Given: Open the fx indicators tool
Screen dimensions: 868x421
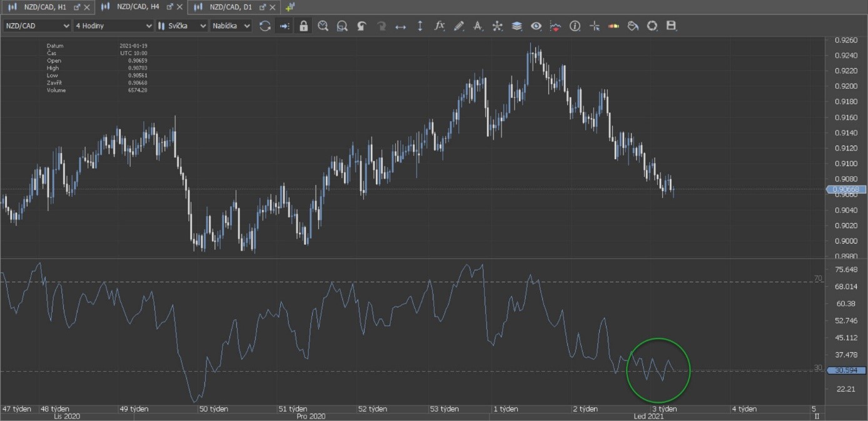Looking at the screenshot, I should pos(440,26).
